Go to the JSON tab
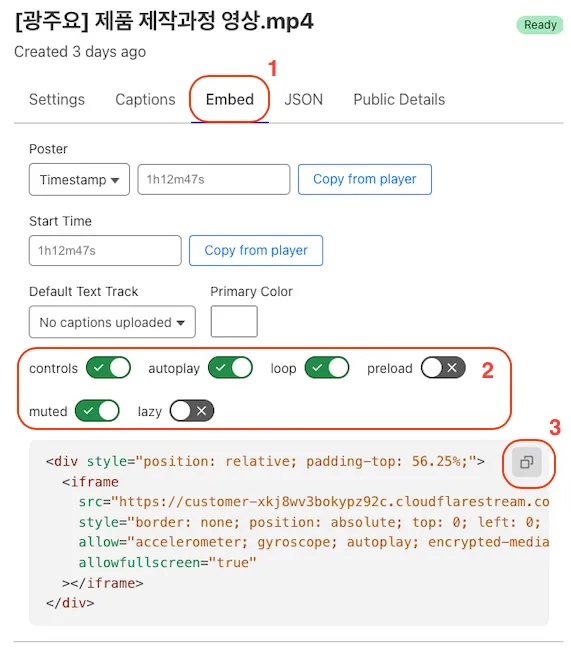The image size is (571, 654). click(304, 100)
